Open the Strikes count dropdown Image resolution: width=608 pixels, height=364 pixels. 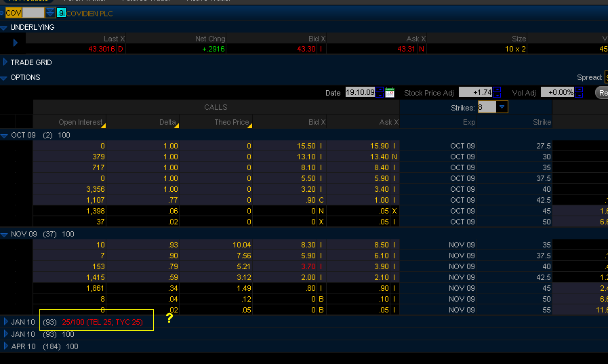pos(502,107)
